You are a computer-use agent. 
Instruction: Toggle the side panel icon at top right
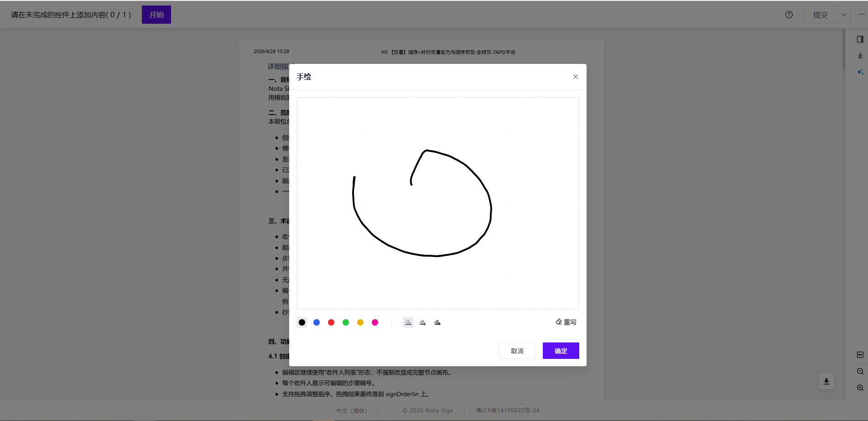click(x=860, y=39)
